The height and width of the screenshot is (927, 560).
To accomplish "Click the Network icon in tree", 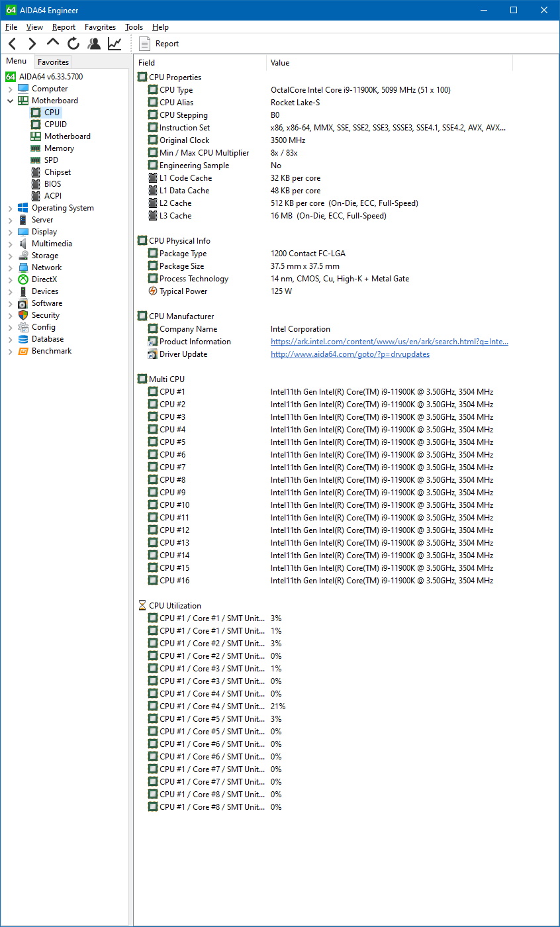I will pos(23,268).
